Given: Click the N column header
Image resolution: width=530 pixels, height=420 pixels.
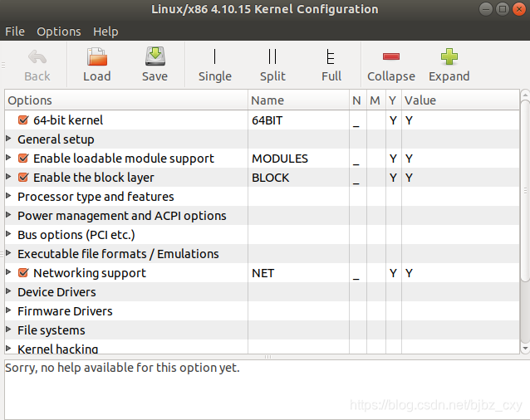Looking at the screenshot, I should pos(358,100).
